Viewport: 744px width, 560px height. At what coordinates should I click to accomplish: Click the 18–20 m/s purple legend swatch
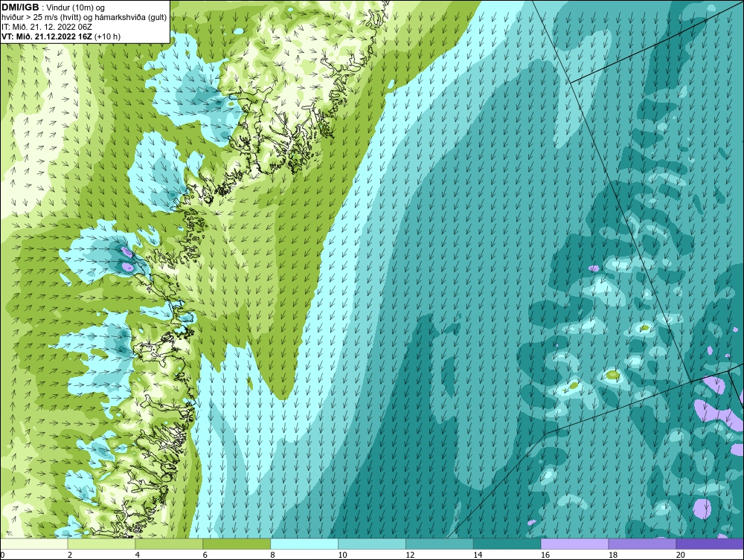point(643,544)
